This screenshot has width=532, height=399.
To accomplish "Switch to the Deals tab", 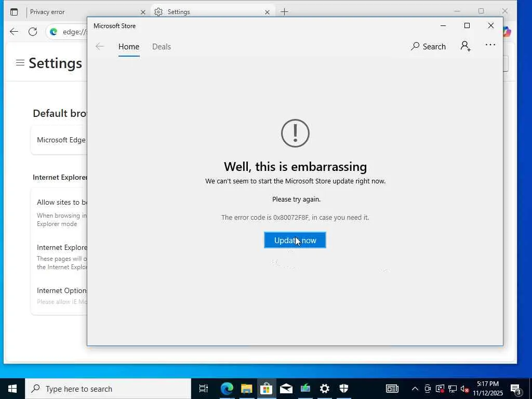I will click(162, 47).
